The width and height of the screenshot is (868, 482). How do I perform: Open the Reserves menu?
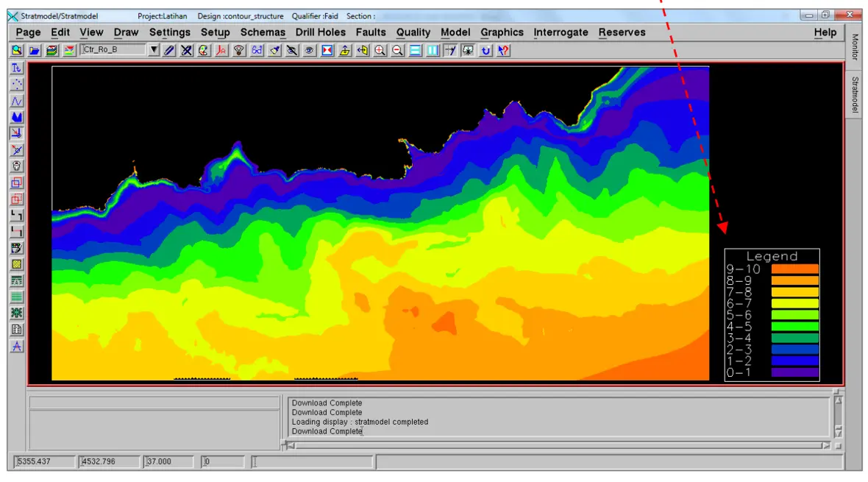point(622,32)
